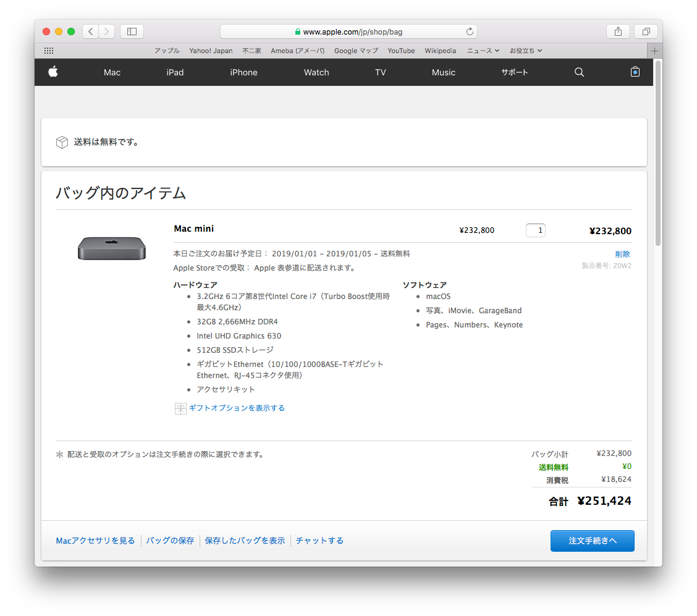Open the YouTube bookmark

coord(401,51)
